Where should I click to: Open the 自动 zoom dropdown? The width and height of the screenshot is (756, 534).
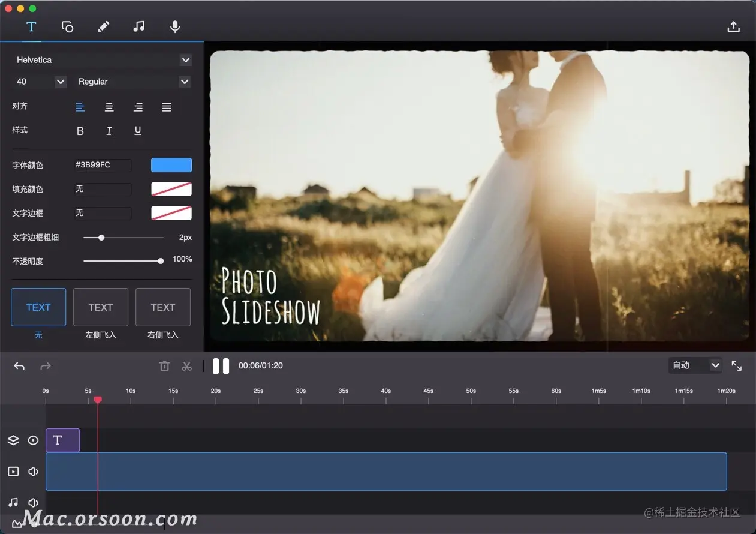point(695,365)
